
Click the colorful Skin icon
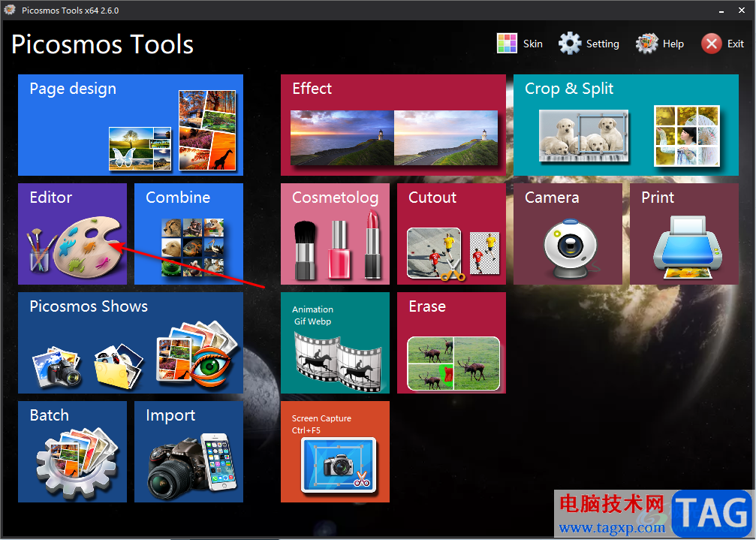pyautogui.click(x=507, y=44)
